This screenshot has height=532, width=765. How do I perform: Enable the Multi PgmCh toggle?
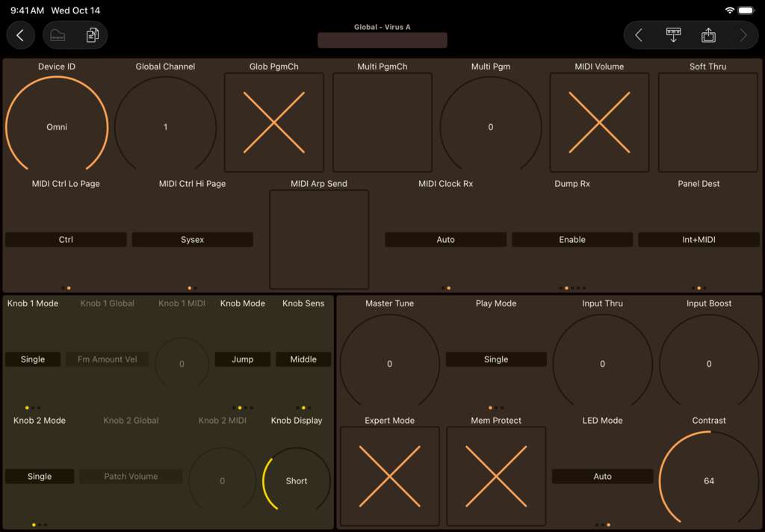click(382, 123)
